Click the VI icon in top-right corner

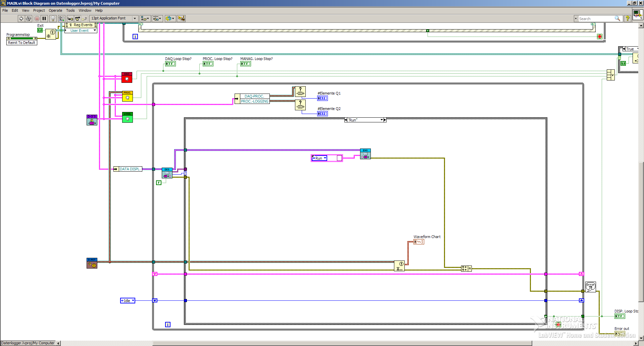638,15
